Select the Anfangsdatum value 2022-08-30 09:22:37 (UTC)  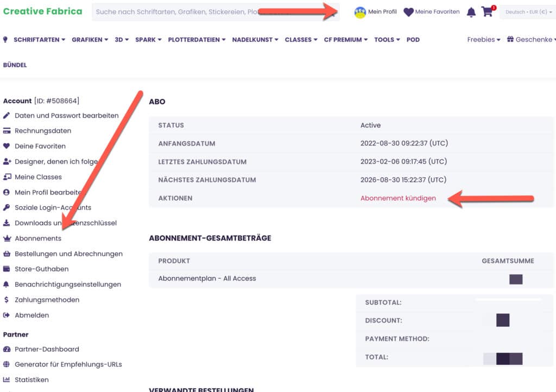tap(404, 143)
